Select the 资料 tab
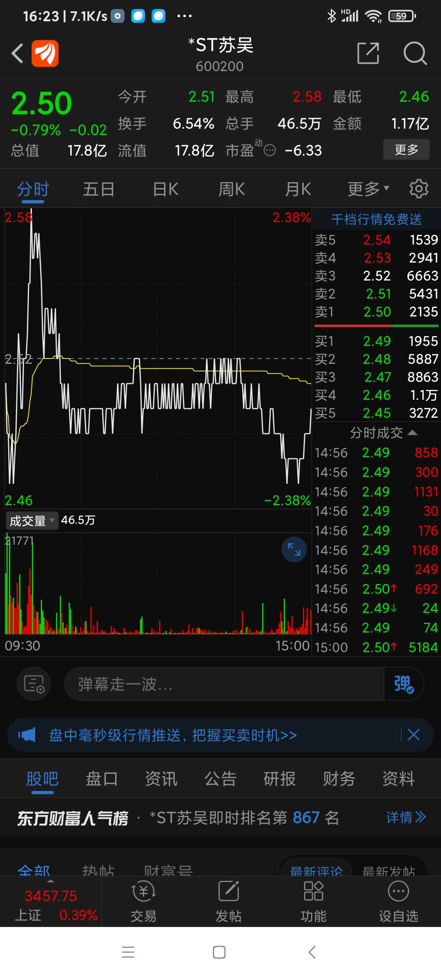The image size is (441, 980). (x=398, y=779)
